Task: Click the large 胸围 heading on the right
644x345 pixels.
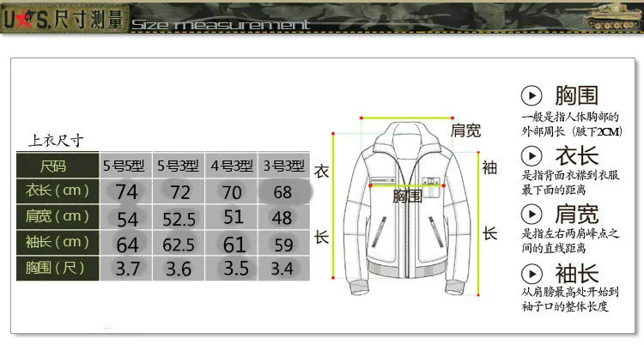Action: (577, 95)
